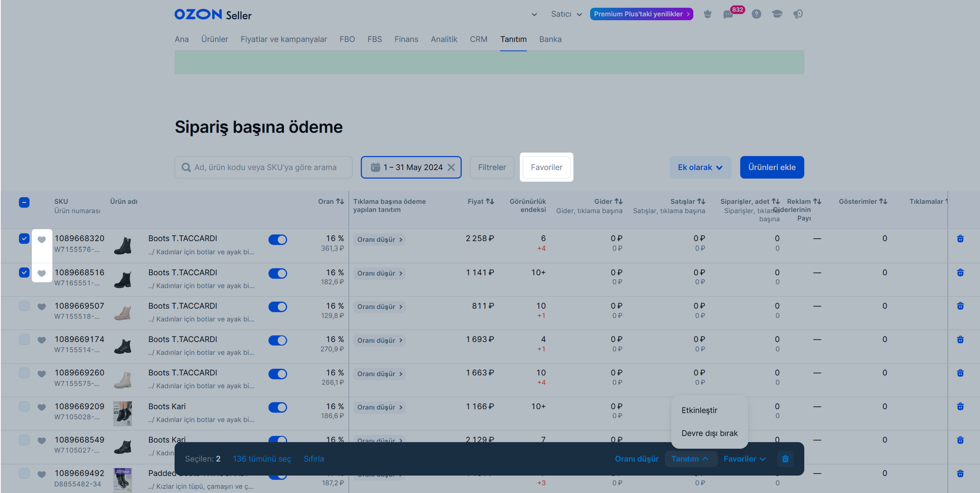The width and height of the screenshot is (980, 493).
Task: Expand Oranı düşür for SKU 1089669174
Action: coord(380,340)
